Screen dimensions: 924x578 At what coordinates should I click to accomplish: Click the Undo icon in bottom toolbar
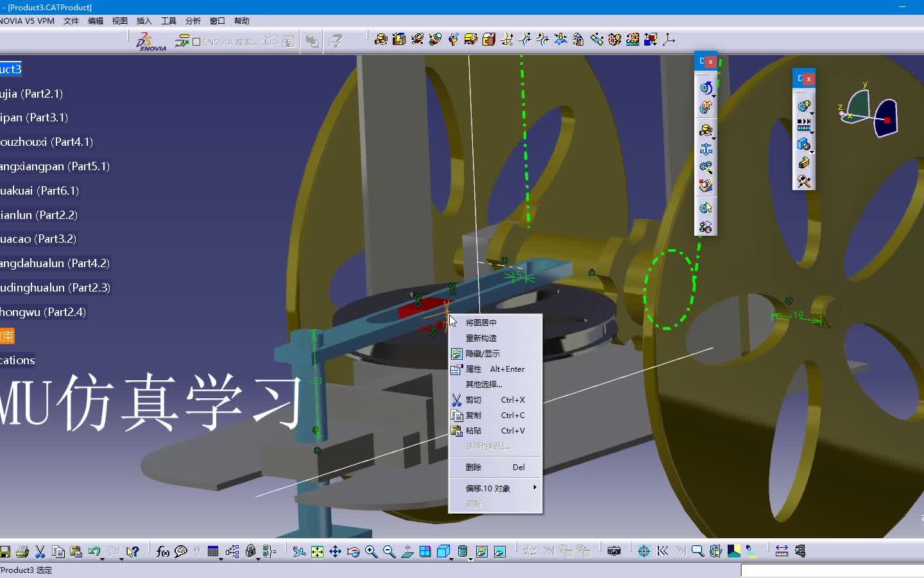[96, 551]
